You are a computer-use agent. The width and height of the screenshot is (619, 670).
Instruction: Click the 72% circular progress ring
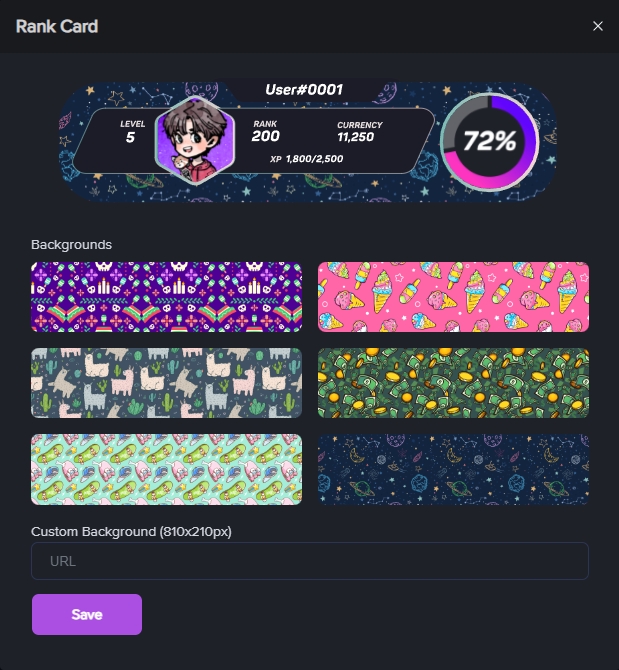click(x=490, y=141)
